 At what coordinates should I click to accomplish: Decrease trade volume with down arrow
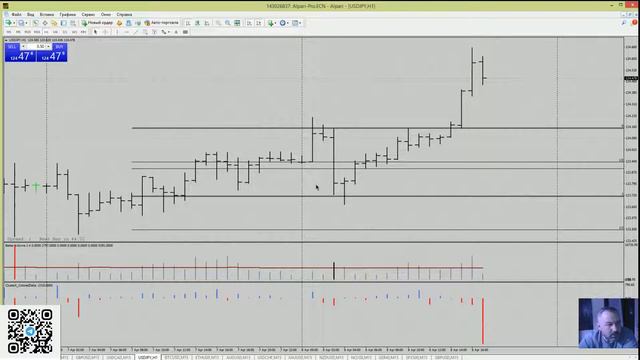point(23,47)
